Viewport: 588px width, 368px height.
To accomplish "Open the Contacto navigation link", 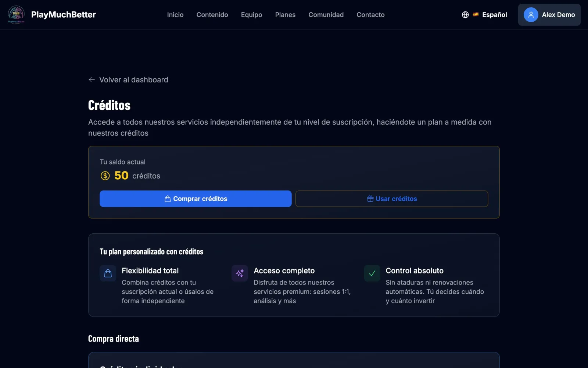I will 370,15.
